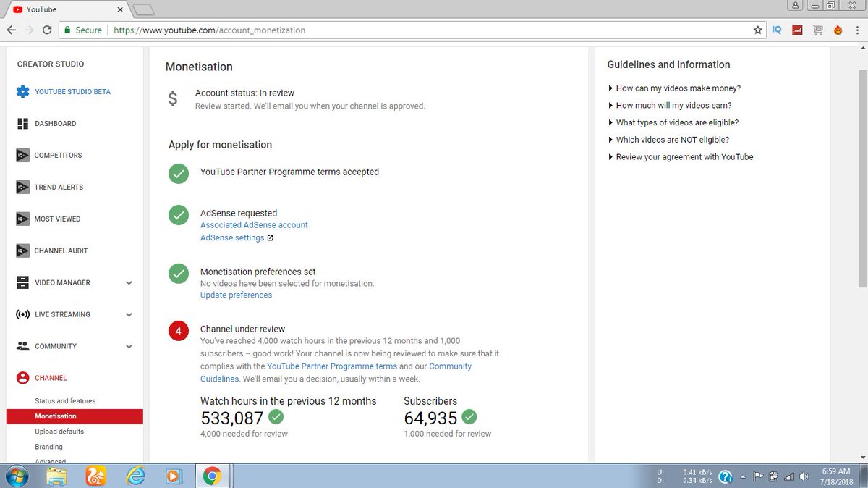Image resolution: width=868 pixels, height=488 pixels.
Task: Click the Video Manager icon
Action: click(x=22, y=282)
